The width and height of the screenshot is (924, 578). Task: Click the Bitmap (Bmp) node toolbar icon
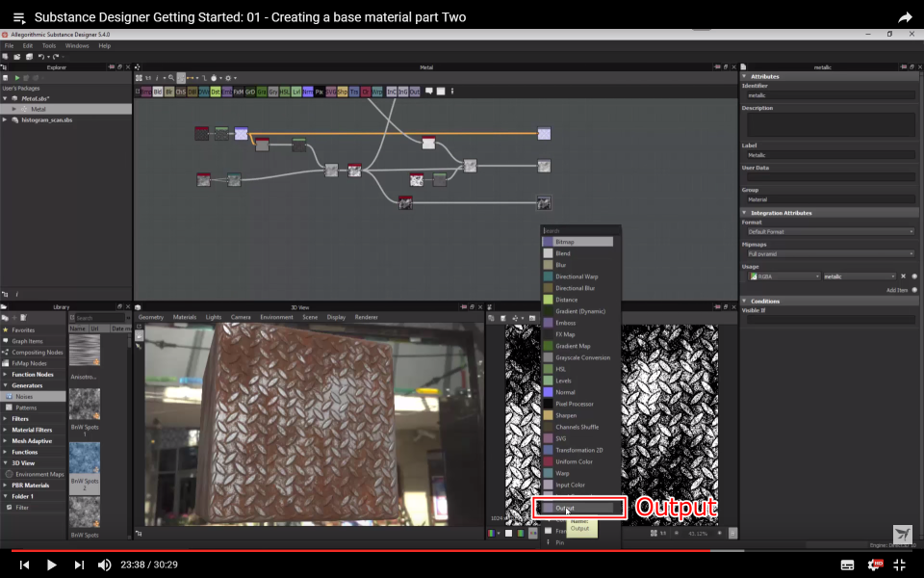tap(146, 92)
